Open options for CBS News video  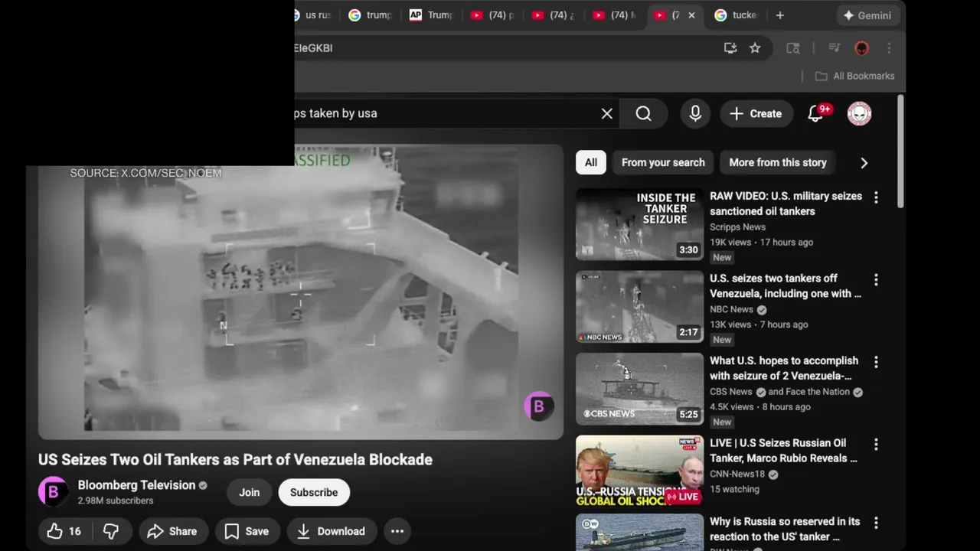876,362
